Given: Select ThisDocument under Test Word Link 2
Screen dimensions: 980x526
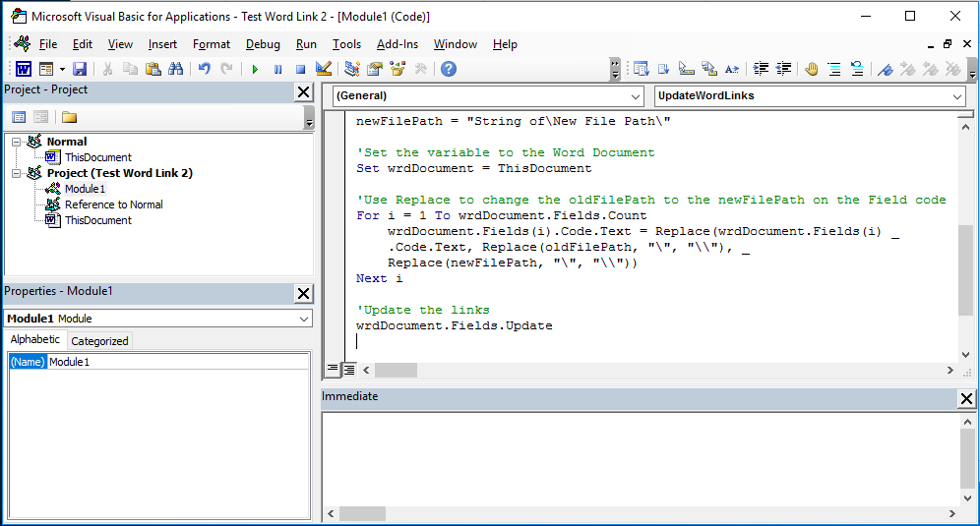Looking at the screenshot, I should click(x=98, y=220).
